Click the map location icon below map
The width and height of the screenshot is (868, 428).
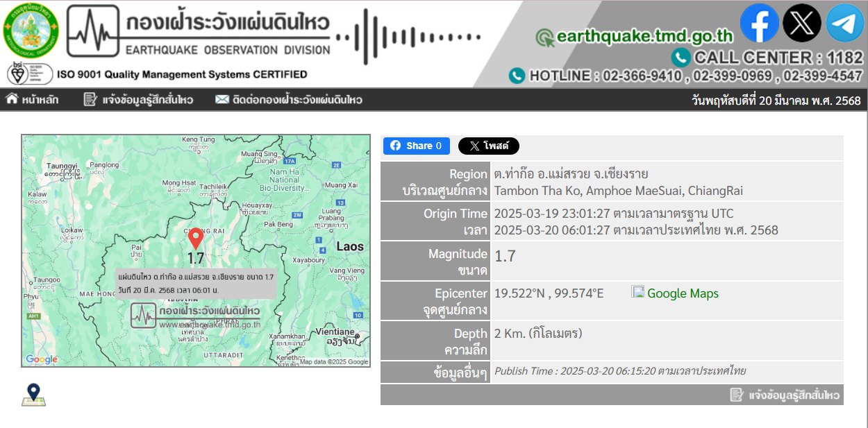[33, 395]
